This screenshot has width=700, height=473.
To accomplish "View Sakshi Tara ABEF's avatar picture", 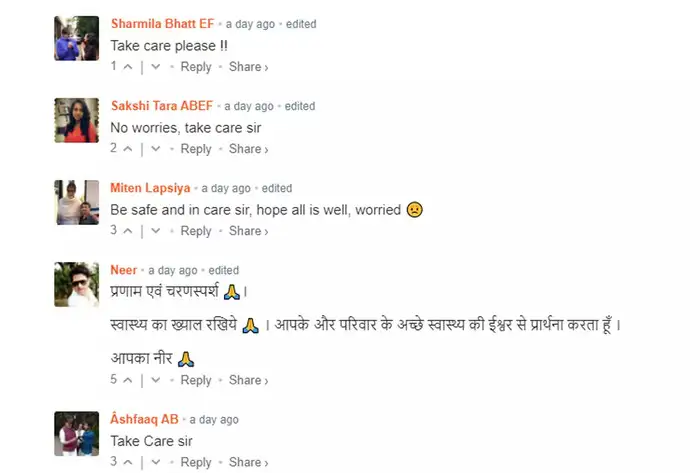I will point(77,120).
